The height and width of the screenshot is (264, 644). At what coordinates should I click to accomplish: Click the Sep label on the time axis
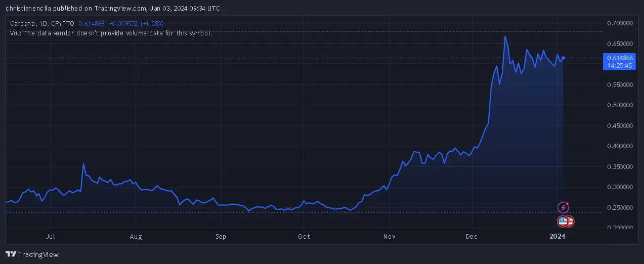221,236
